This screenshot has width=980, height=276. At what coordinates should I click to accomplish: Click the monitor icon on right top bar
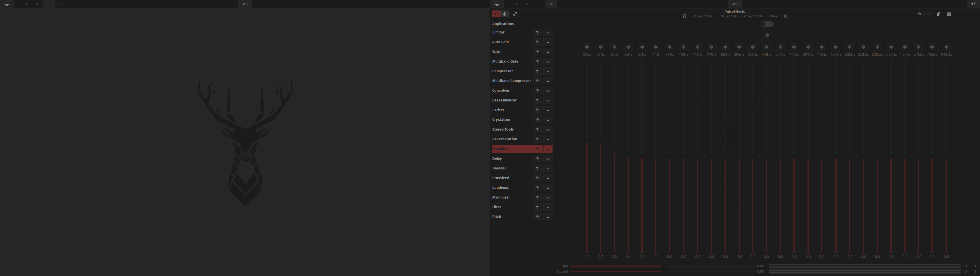point(497,4)
